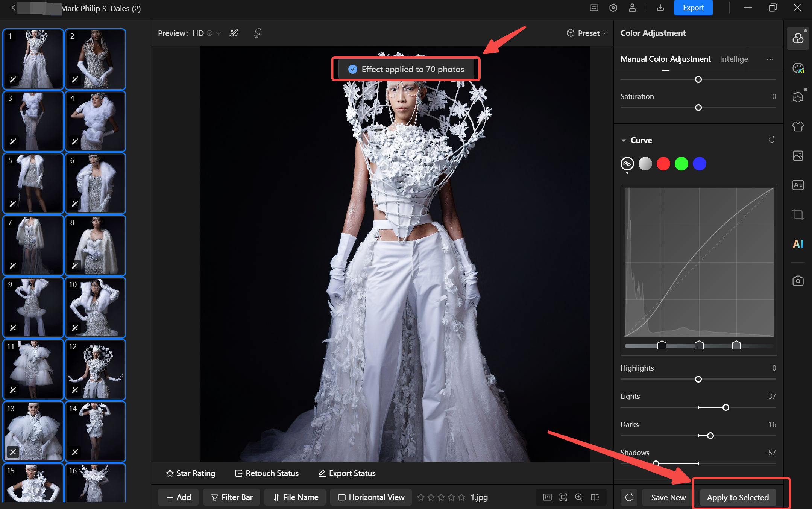Toggle the compare split view icon
Viewport: 812px width, 509px height.
[595, 497]
